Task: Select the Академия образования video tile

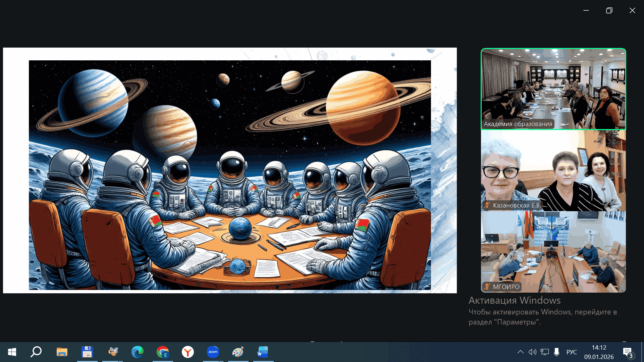Action: pyautogui.click(x=553, y=89)
